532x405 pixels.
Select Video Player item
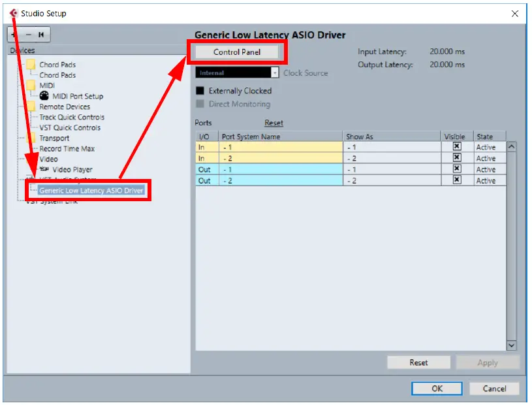tap(72, 170)
